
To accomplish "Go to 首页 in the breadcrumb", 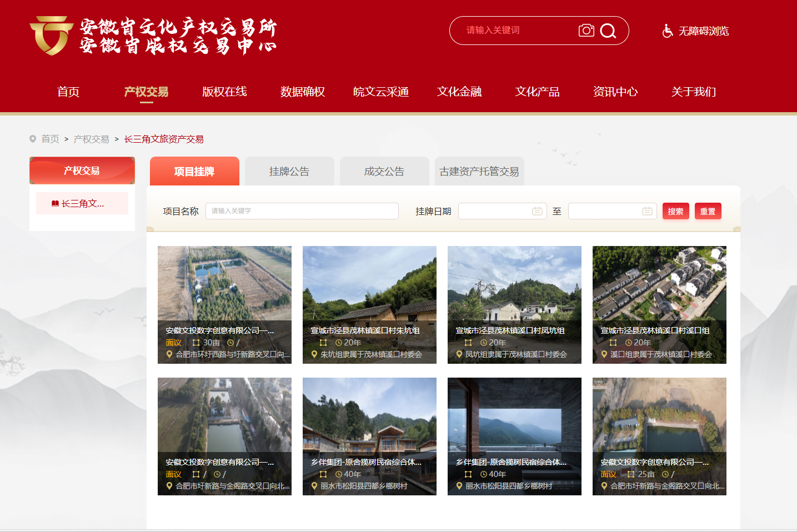I will 50,139.
